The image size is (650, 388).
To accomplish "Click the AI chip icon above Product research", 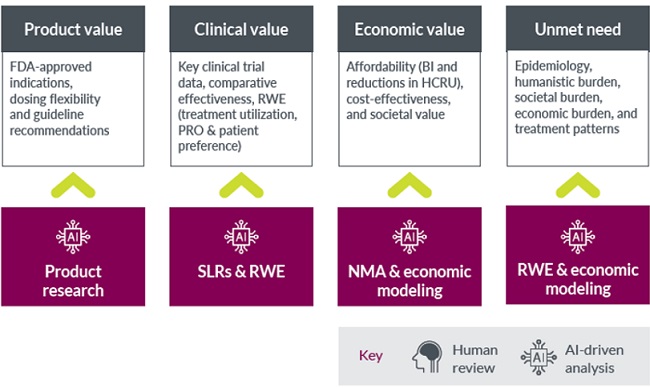I will (73, 237).
